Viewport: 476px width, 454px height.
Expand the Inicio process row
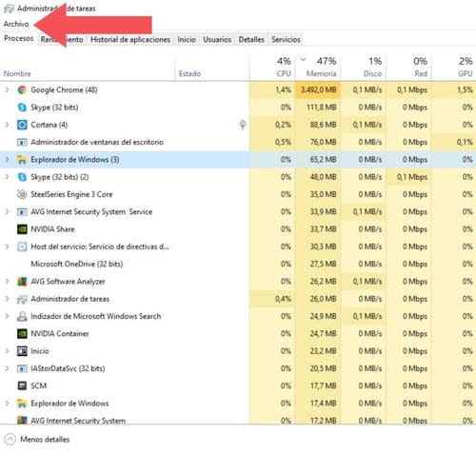point(7,351)
